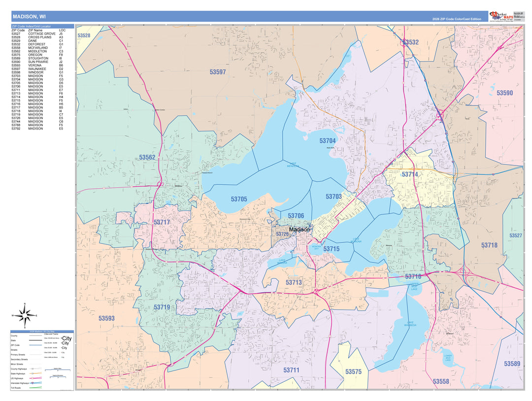The height and width of the screenshot is (401, 532).
Task: Click the 53558 label on the map
Action: (x=441, y=382)
